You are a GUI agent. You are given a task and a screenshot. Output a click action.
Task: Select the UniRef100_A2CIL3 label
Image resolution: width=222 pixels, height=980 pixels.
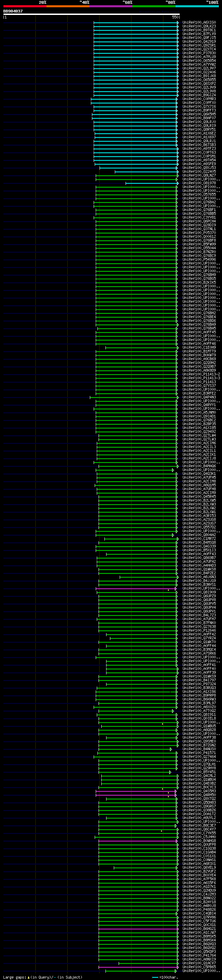[x=199, y=447]
